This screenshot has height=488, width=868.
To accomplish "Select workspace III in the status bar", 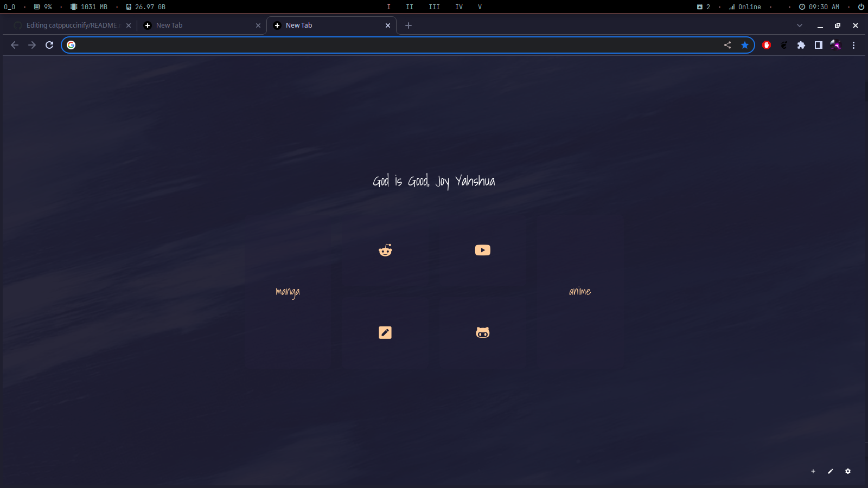I will click(434, 7).
